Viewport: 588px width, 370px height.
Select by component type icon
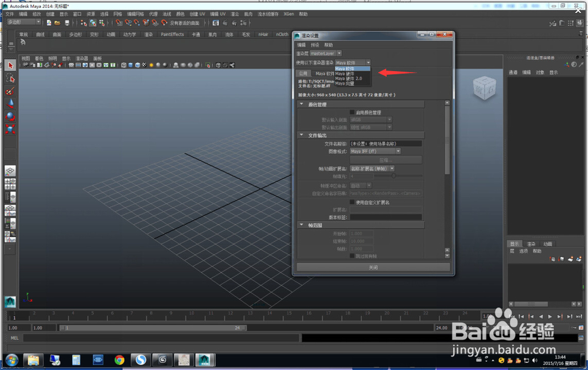click(102, 23)
